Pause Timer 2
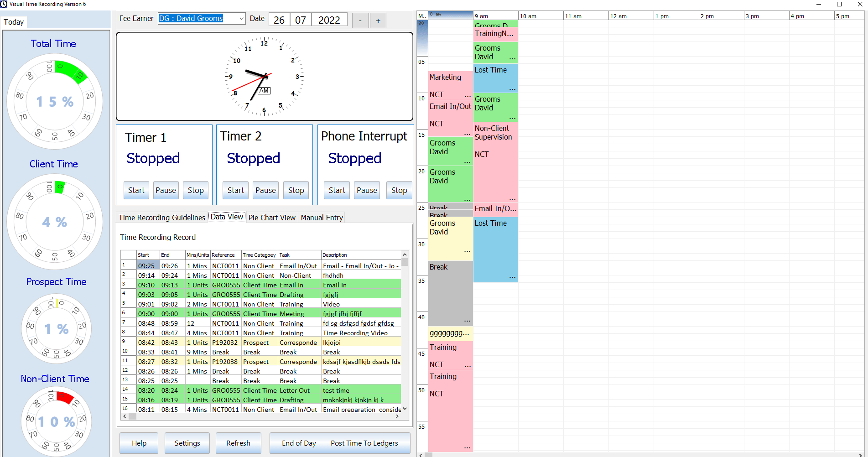 pyautogui.click(x=265, y=190)
